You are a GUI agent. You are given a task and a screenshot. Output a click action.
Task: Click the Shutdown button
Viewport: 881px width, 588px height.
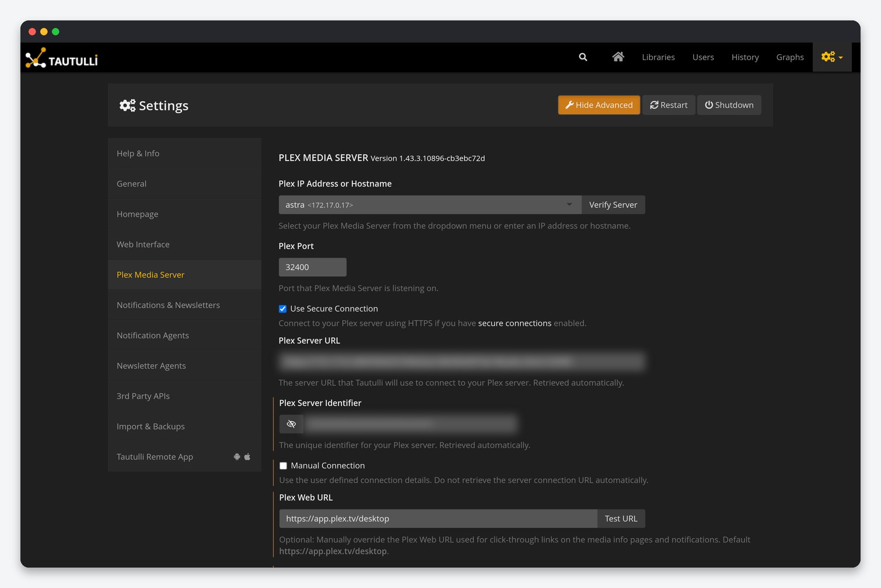[729, 105]
